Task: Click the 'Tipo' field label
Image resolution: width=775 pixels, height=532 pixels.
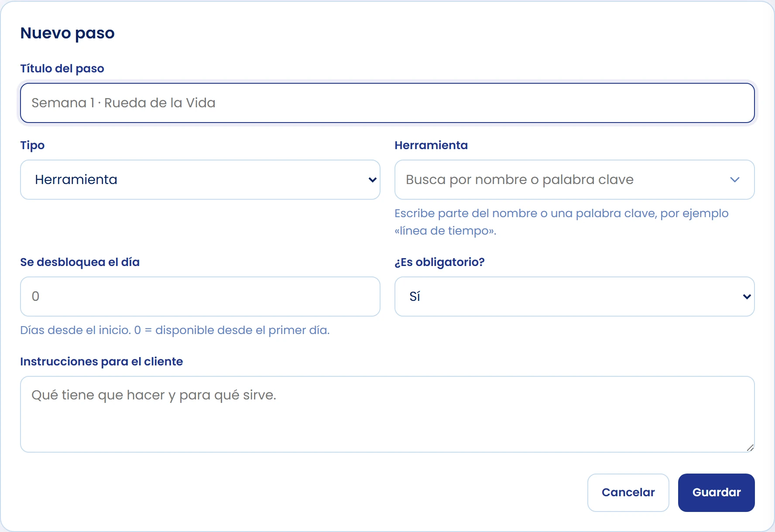Action: point(32,145)
